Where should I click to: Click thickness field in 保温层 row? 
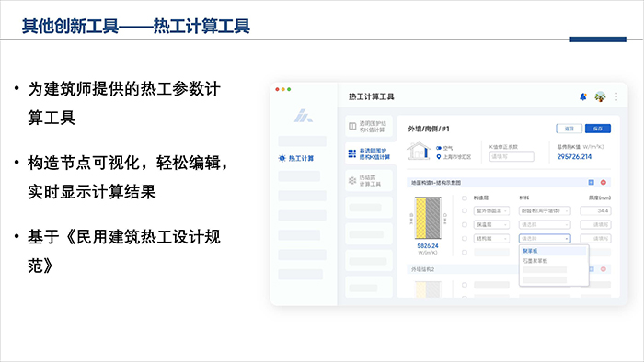coord(595,225)
